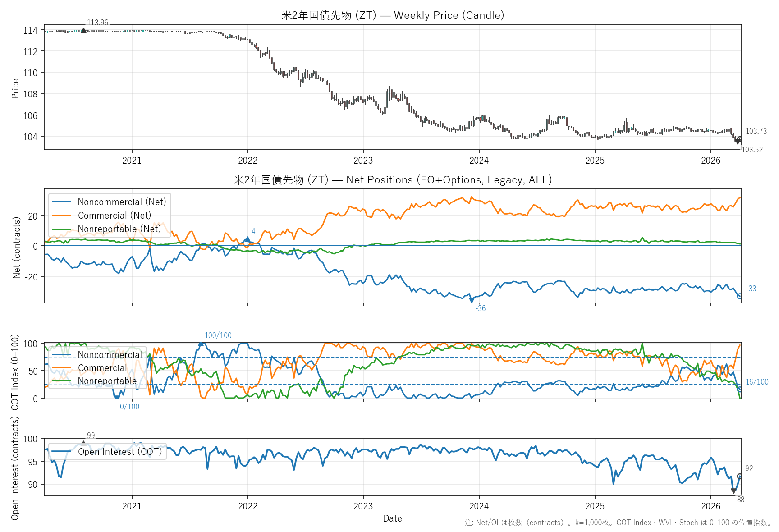Click the 2024 tick label under the price chart
This screenshot has width=779, height=532.
pyautogui.click(x=479, y=161)
